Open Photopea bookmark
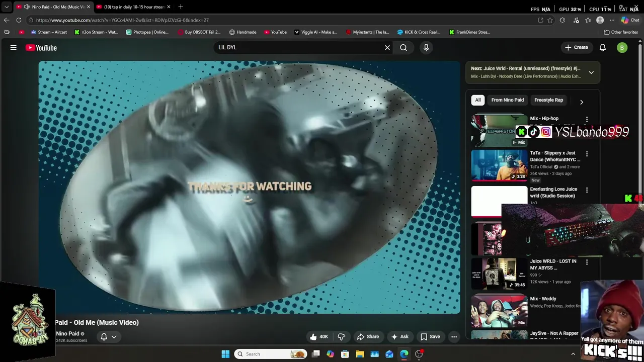This screenshot has height=362, width=644. 147,32
